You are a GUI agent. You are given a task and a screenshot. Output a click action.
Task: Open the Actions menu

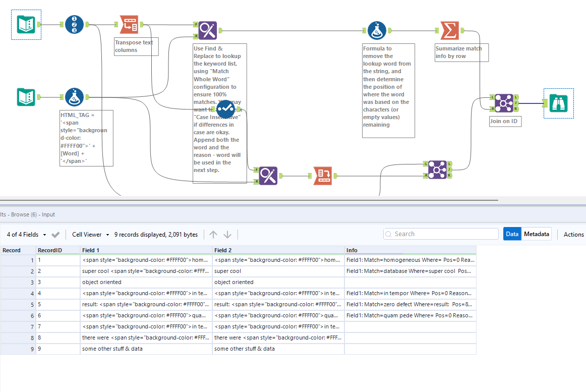click(x=573, y=234)
